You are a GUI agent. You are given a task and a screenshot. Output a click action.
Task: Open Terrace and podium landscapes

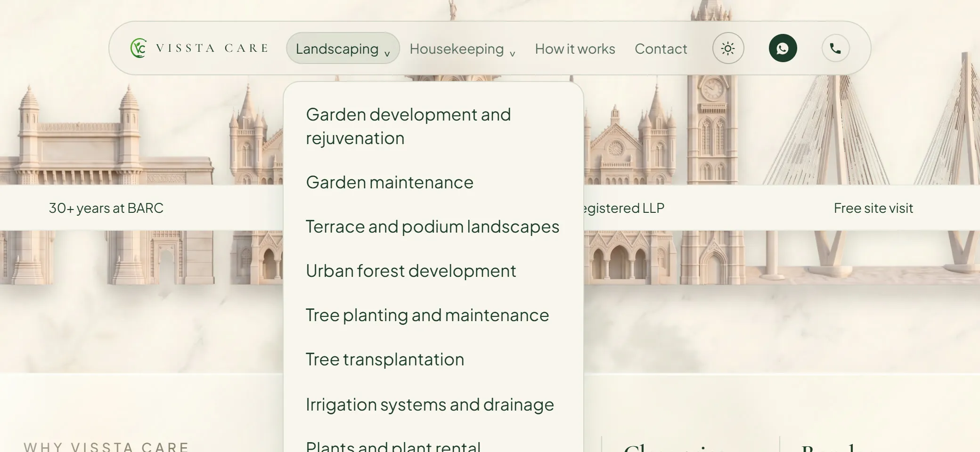tap(433, 226)
